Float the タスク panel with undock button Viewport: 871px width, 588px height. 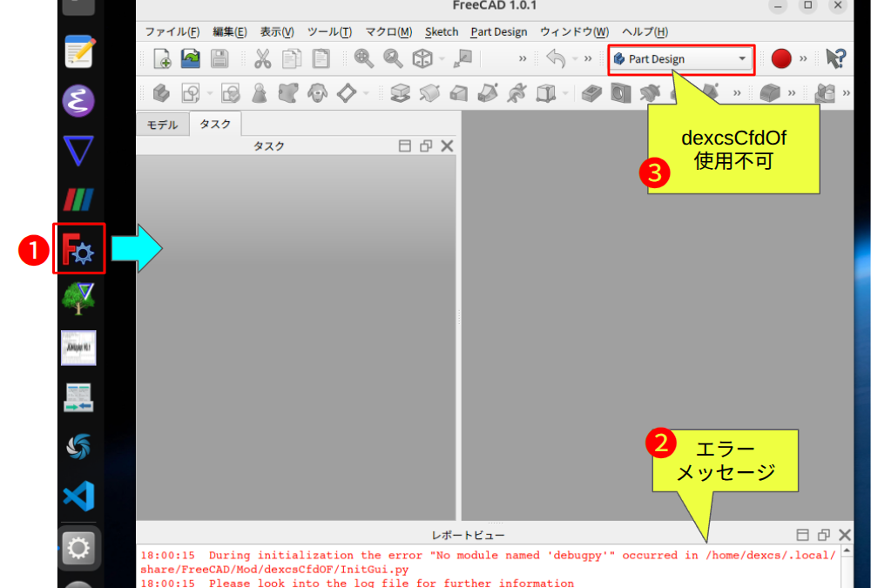(425, 146)
